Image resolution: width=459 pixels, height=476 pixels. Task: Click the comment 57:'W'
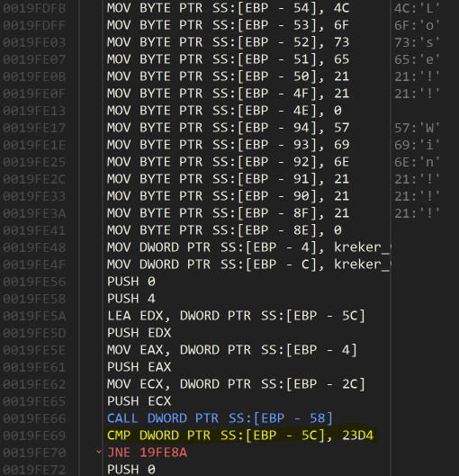(417, 128)
